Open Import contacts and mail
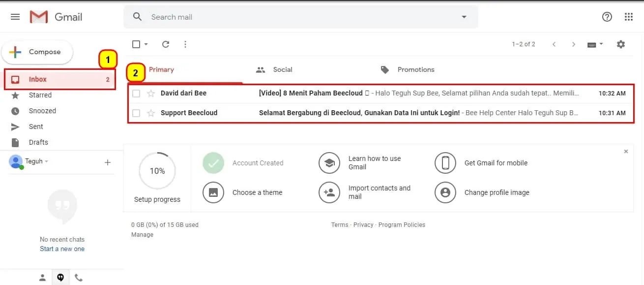 coord(380,192)
